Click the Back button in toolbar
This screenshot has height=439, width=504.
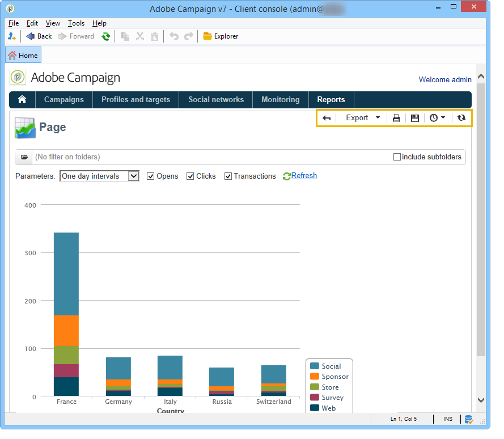pos(39,36)
